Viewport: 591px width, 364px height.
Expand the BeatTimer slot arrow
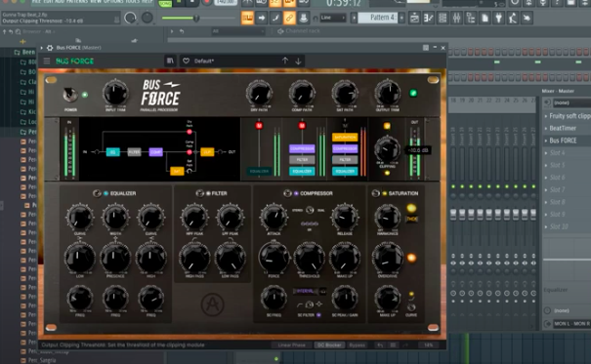pos(546,129)
